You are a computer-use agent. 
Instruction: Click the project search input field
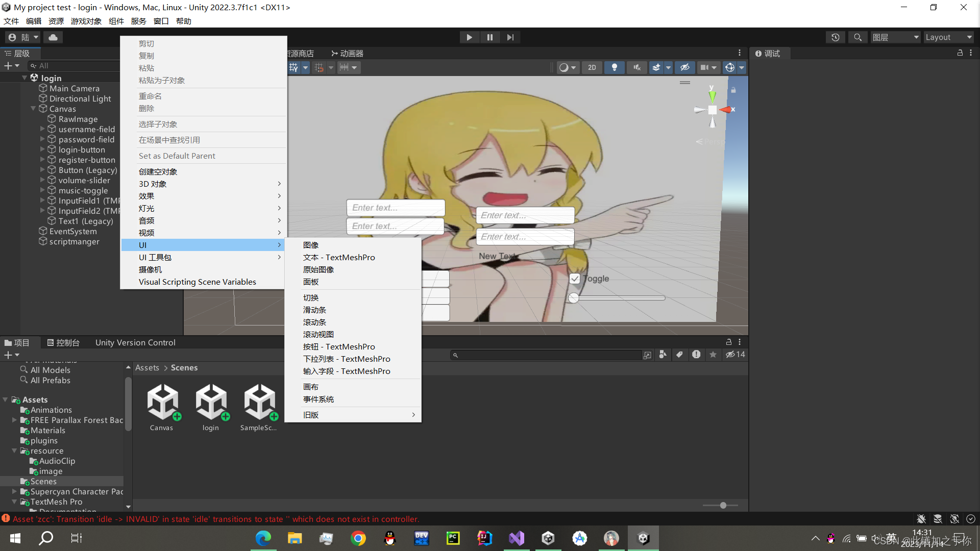[546, 355]
